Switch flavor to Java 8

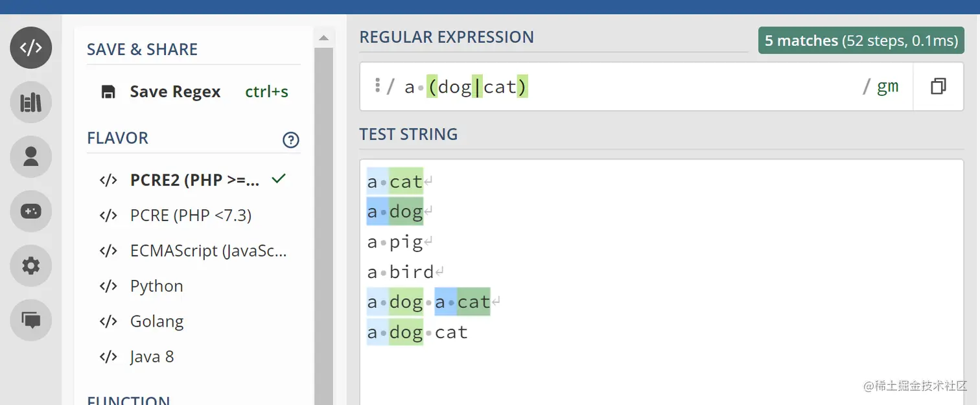pyautogui.click(x=152, y=356)
